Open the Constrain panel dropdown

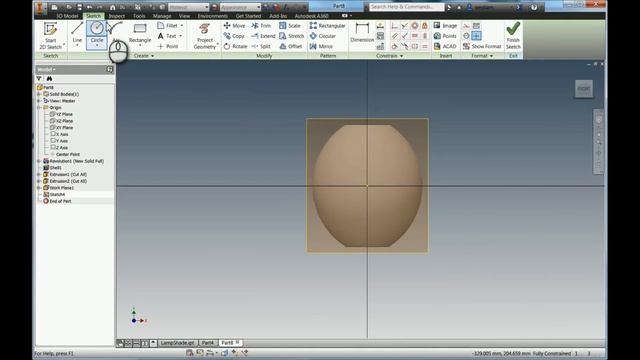tap(390, 56)
